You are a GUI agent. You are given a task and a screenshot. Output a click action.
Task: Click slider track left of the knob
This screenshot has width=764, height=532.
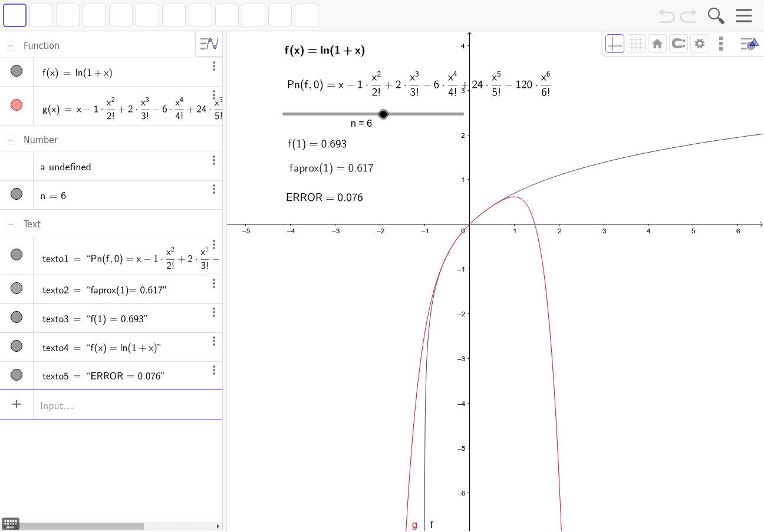(330, 114)
